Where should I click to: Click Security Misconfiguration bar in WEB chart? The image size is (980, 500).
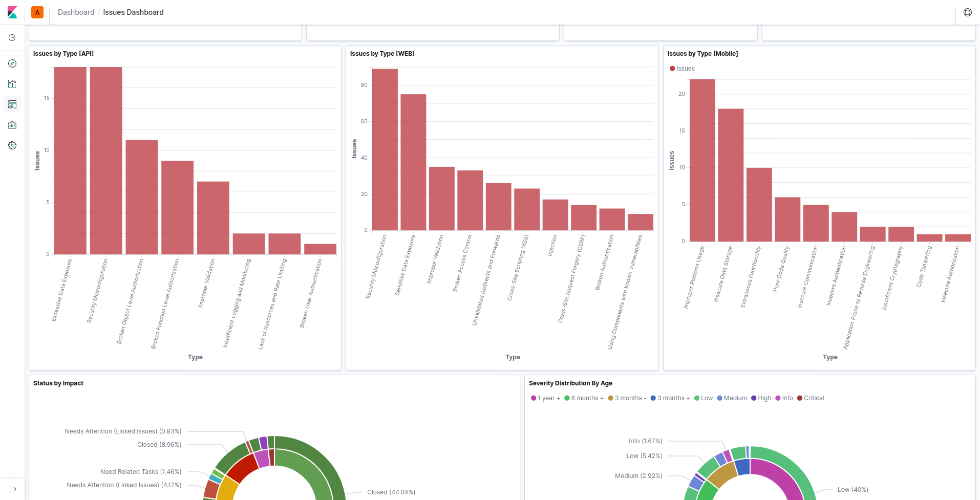pos(385,149)
